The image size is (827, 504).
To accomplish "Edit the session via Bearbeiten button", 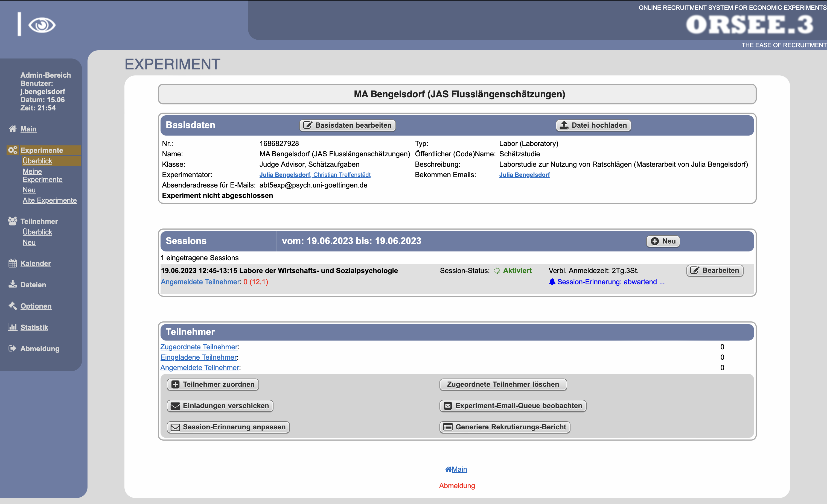I will tap(715, 270).
